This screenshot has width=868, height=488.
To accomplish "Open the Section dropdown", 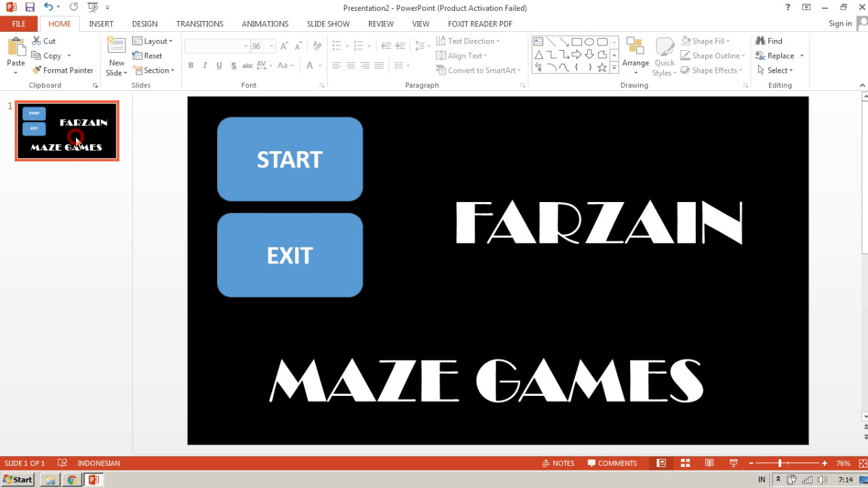I will click(154, 70).
